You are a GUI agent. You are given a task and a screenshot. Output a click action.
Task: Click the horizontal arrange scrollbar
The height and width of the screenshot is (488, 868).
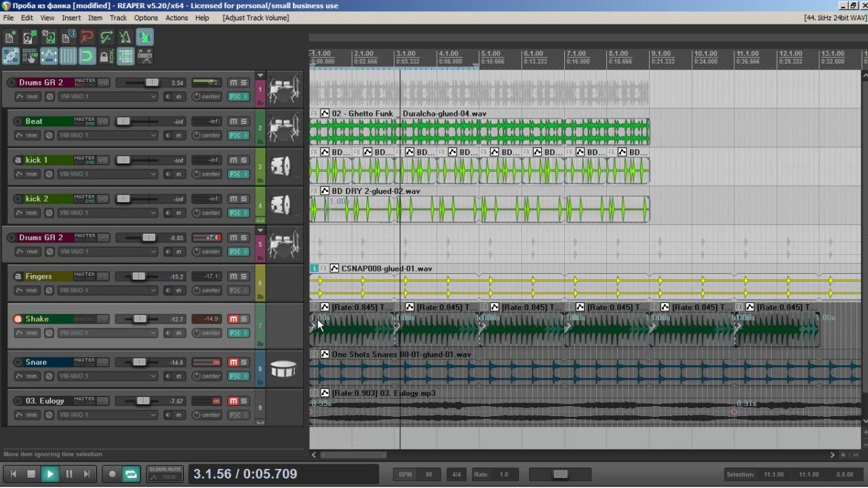pos(353,455)
